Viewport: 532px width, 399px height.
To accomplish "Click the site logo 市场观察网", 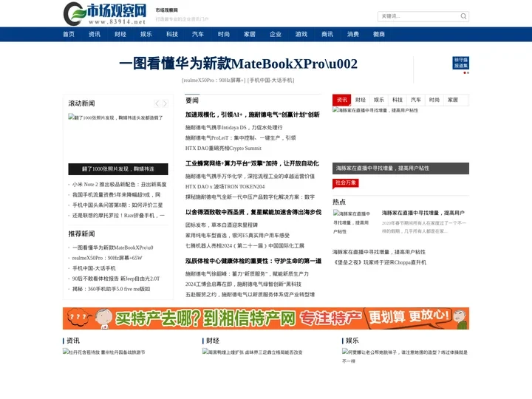I will [x=105, y=14].
